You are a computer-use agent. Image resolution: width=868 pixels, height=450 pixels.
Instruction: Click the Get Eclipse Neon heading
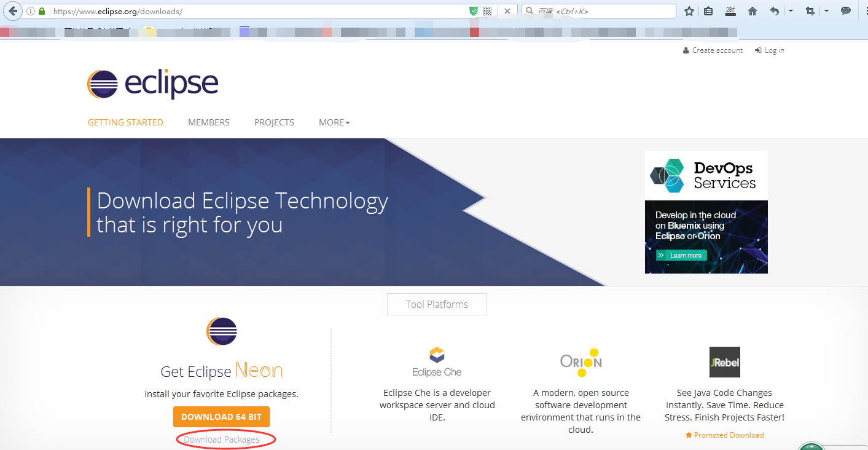[x=222, y=371]
